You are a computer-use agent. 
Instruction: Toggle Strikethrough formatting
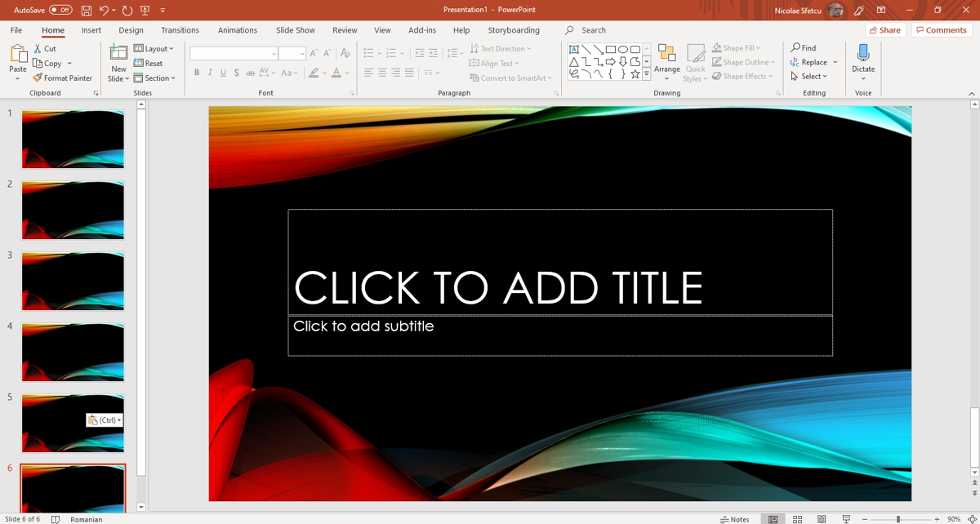coord(250,73)
